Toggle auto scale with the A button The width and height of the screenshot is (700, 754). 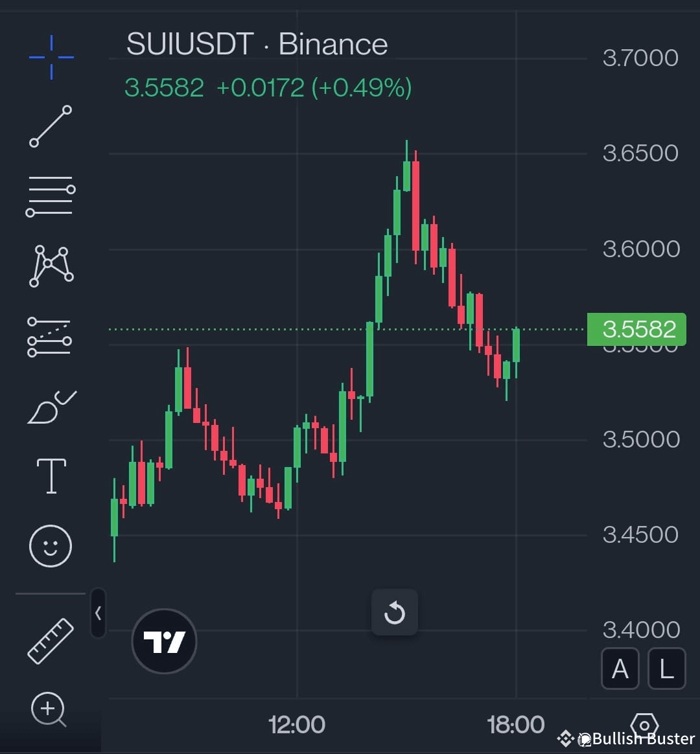(620, 669)
